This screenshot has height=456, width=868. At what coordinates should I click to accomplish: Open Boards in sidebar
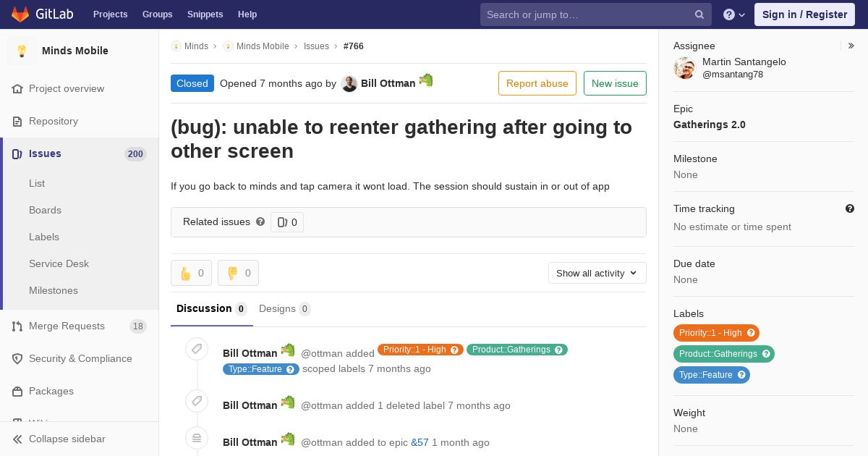[x=45, y=210]
